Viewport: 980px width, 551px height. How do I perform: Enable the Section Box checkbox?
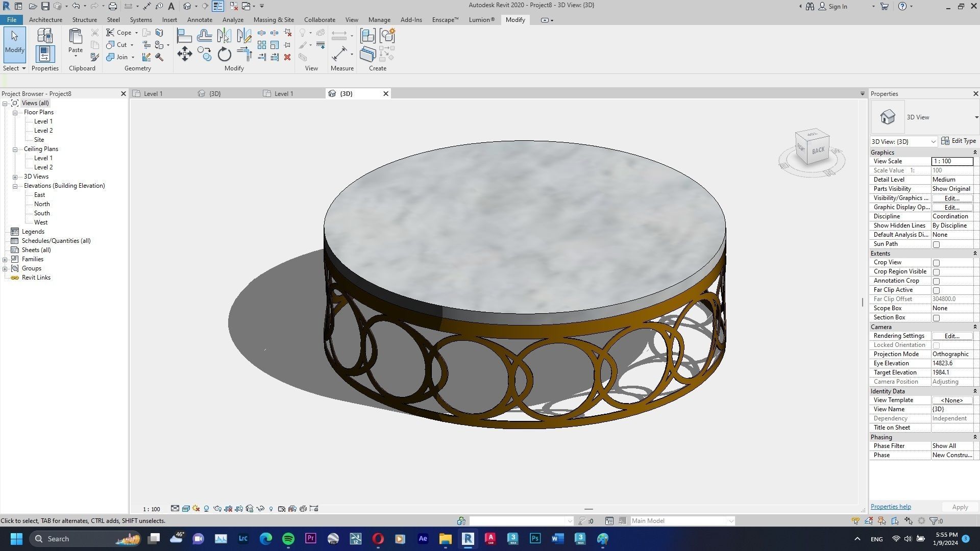pyautogui.click(x=936, y=318)
